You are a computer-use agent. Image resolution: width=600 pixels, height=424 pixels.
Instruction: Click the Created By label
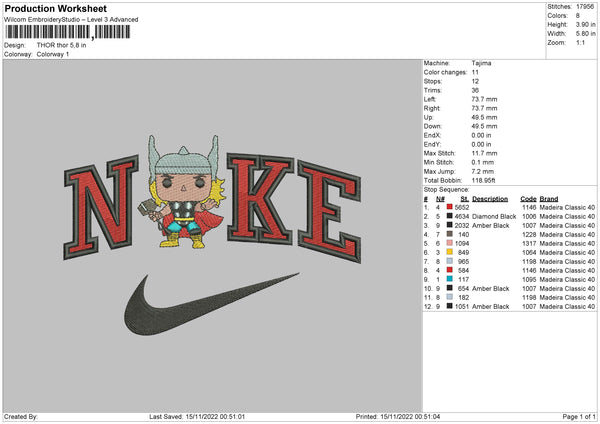21,416
